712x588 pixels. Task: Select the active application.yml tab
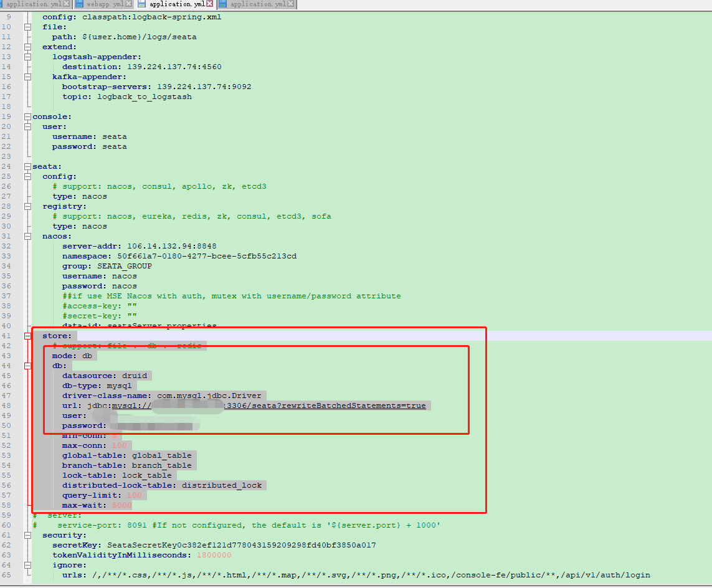coord(177,4)
